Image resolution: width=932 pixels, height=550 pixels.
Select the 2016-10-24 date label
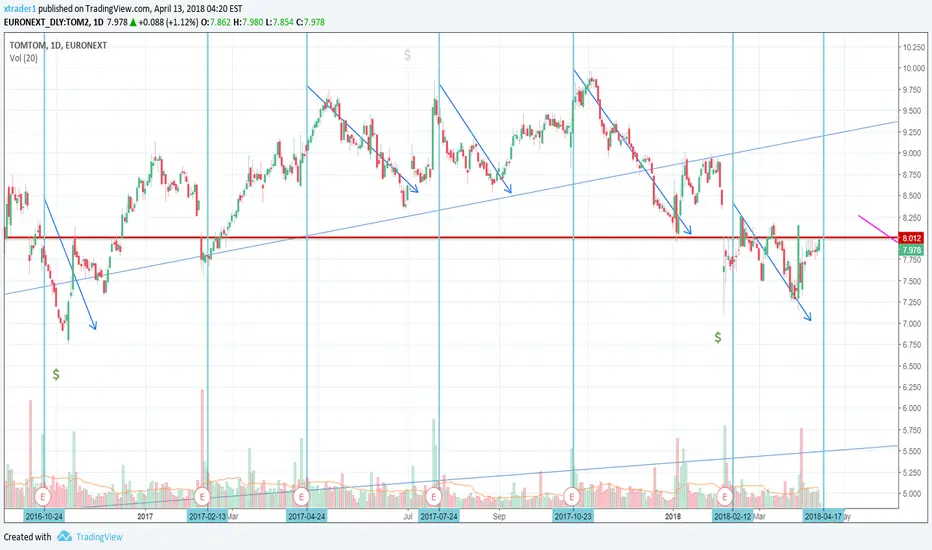tap(44, 516)
